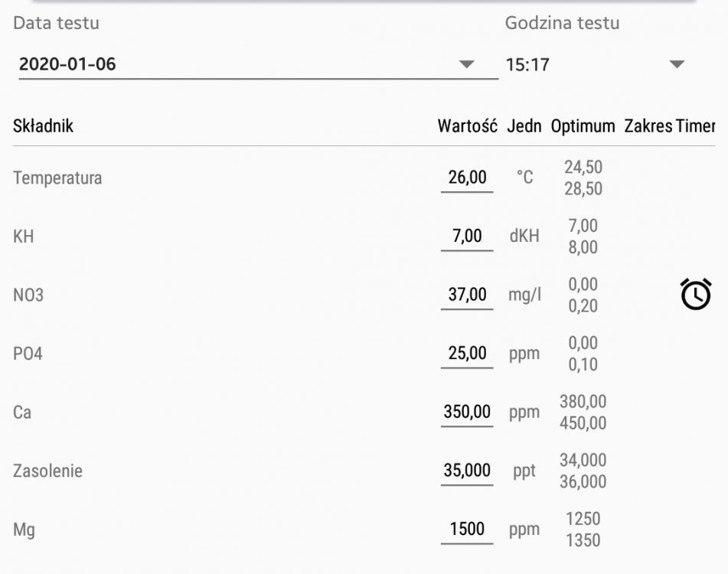Click the Zakres column header
The width and height of the screenshot is (728, 574).
648,126
